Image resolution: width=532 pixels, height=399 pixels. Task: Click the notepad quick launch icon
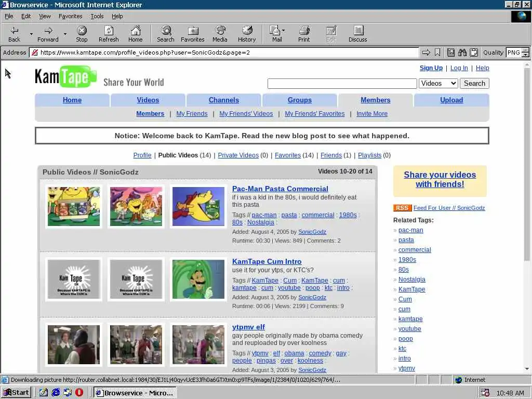point(44,393)
